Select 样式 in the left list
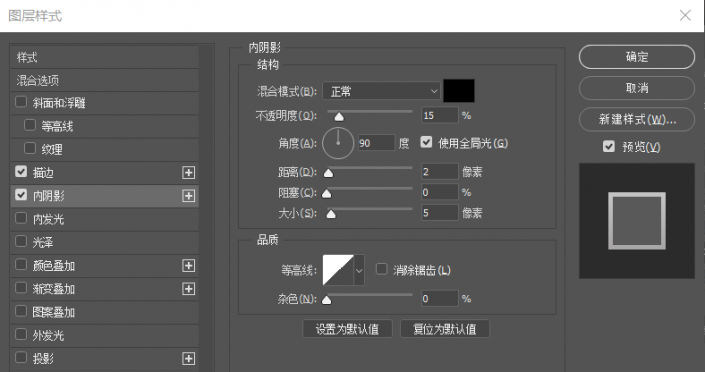This screenshot has height=372, width=705. tap(104, 57)
